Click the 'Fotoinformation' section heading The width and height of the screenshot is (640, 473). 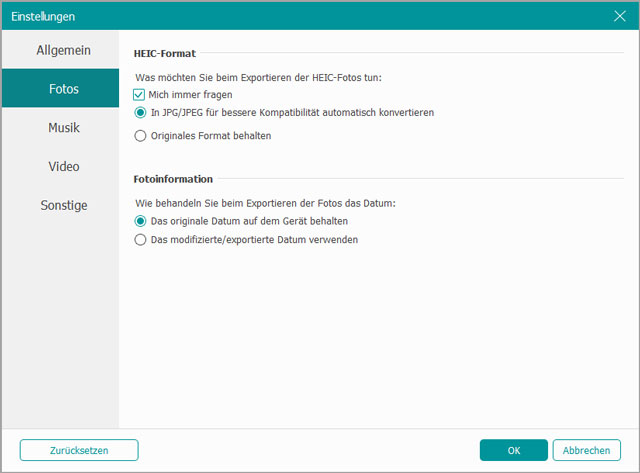tap(173, 179)
